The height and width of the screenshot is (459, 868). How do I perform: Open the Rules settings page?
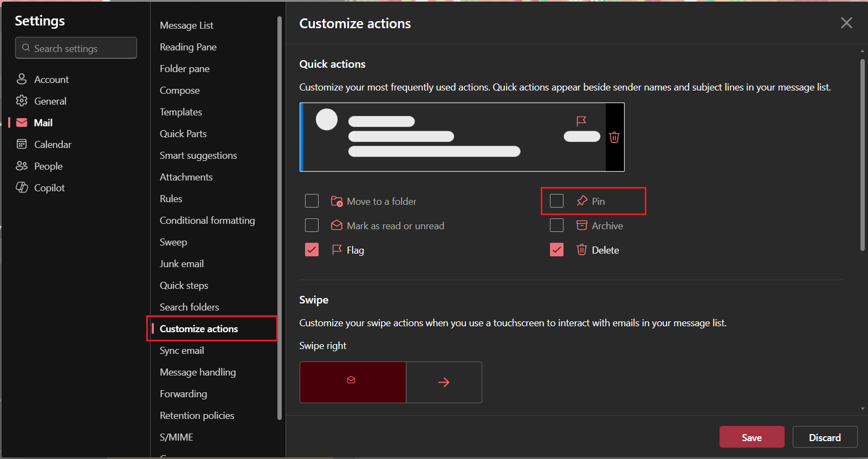(x=171, y=199)
